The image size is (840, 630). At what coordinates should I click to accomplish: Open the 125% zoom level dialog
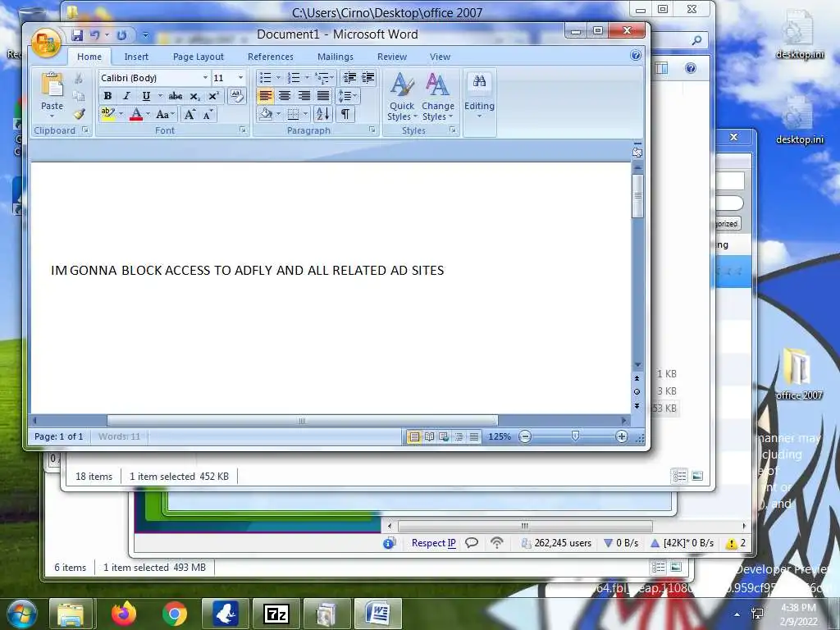click(x=500, y=436)
